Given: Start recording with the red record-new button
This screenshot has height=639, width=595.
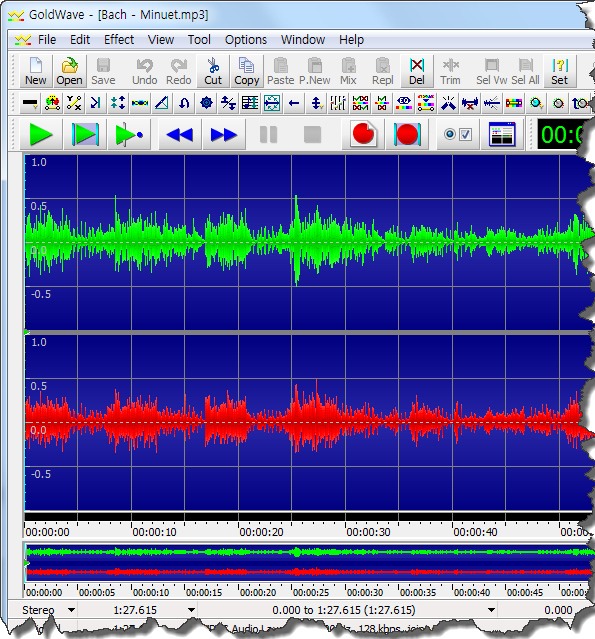Looking at the screenshot, I should 363,134.
